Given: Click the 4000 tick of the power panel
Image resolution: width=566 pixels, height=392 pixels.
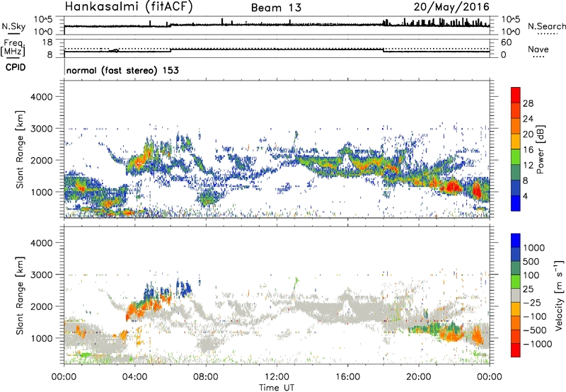Looking at the screenshot, I should (42, 97).
